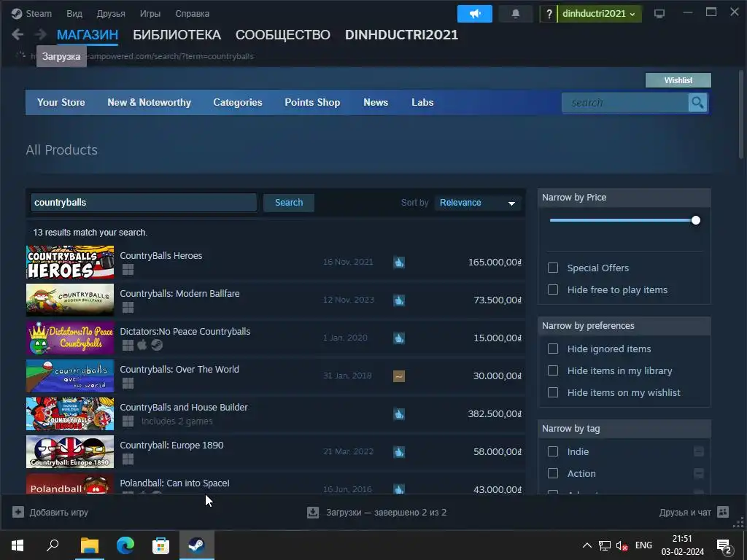Image resolution: width=747 pixels, height=560 pixels.
Task: Check Hide free to play items
Action: 553,289
